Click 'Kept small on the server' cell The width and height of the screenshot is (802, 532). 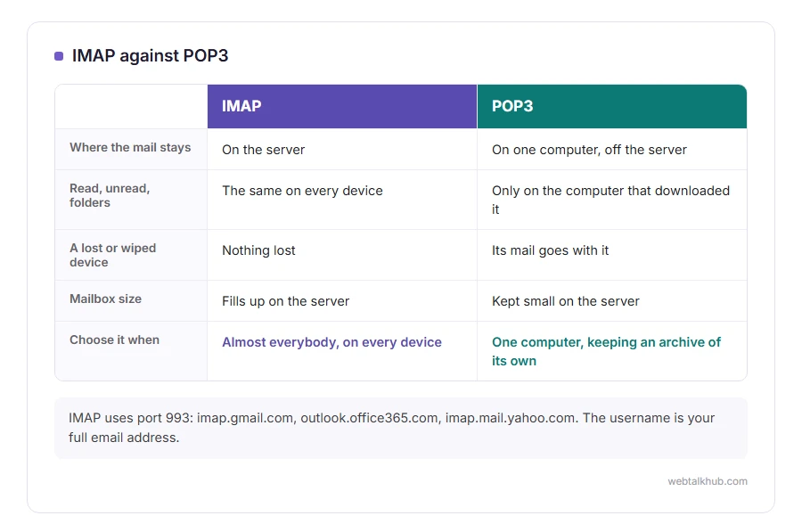(611, 301)
